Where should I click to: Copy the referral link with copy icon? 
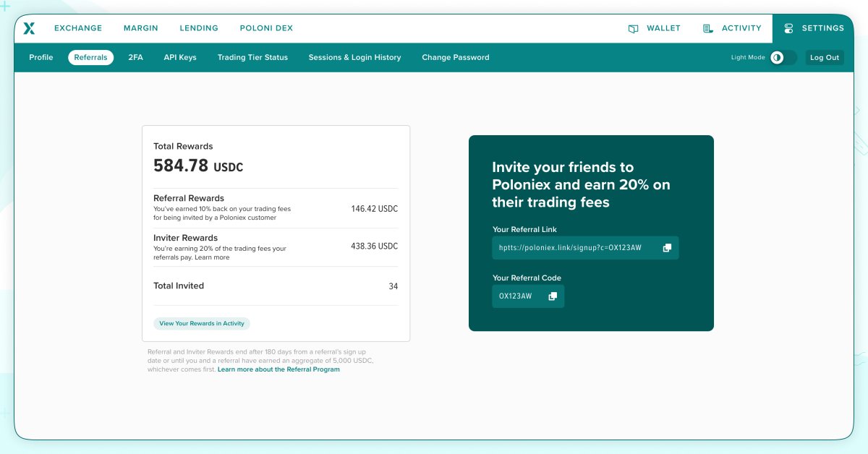667,248
